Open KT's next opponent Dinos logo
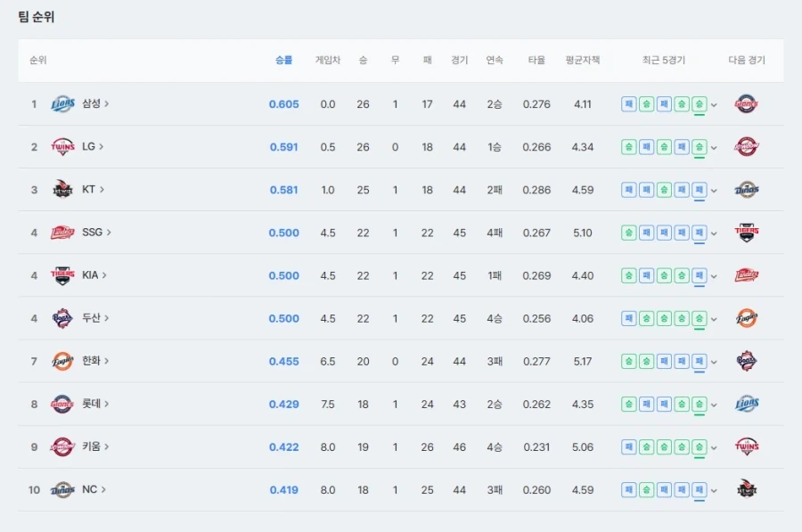Screen dimensions: 802x532 pos(746,190)
